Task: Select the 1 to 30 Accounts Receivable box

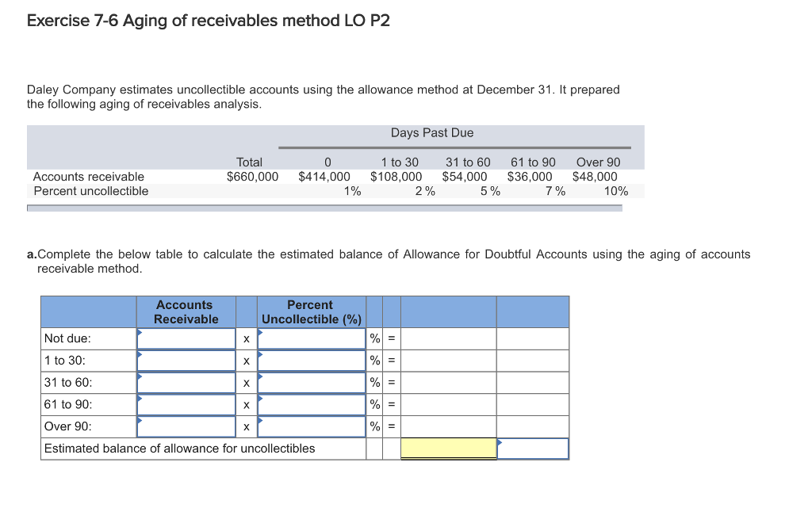Action: point(185,360)
